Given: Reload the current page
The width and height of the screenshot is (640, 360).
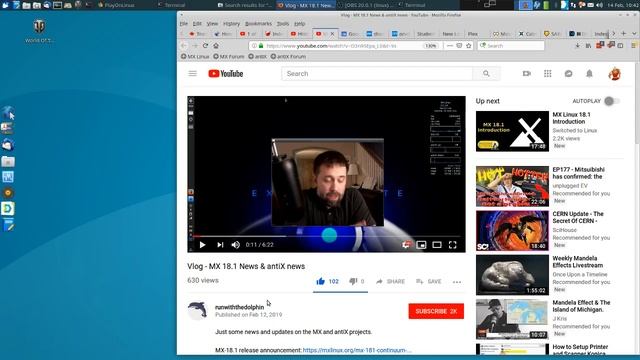Looking at the screenshot, I should 205,46.
